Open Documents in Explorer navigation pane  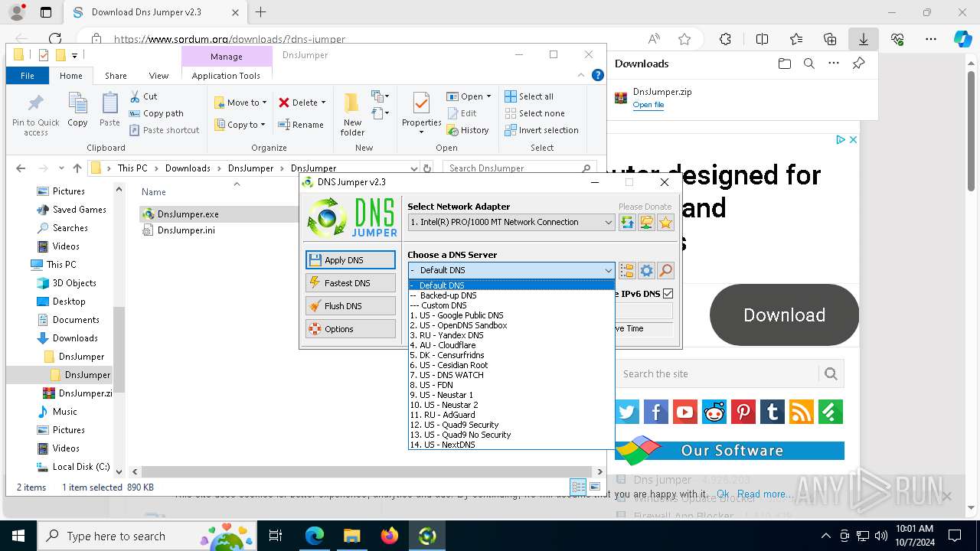[x=76, y=320]
